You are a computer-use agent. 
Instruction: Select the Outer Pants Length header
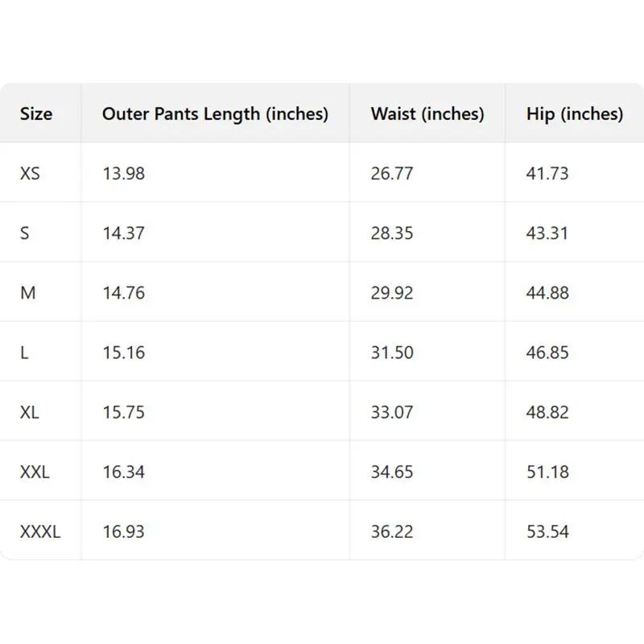pyautogui.click(x=215, y=114)
